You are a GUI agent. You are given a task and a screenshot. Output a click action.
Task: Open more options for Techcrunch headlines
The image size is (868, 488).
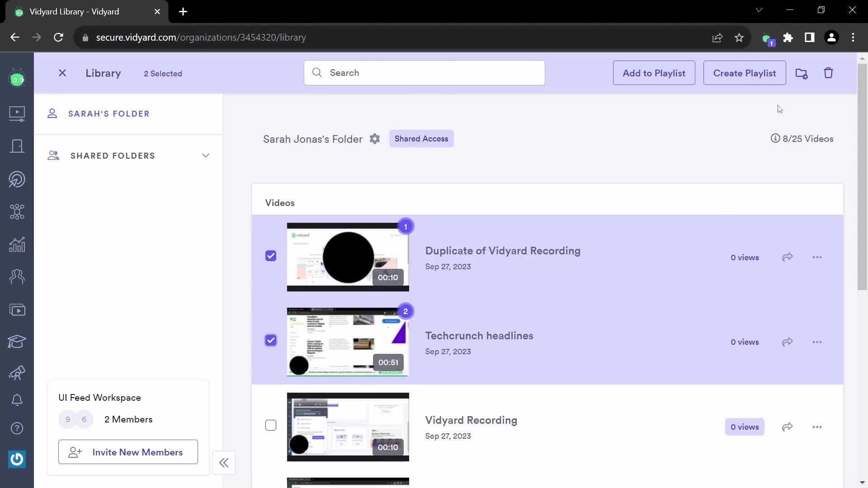tap(817, 342)
